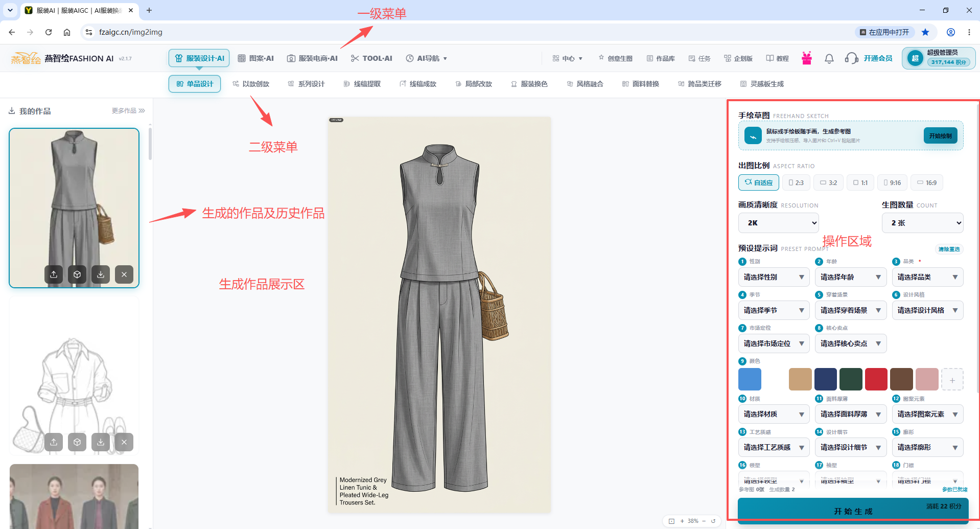Bookmark this page with the star icon
This screenshot has width=980, height=529.
pos(925,32)
